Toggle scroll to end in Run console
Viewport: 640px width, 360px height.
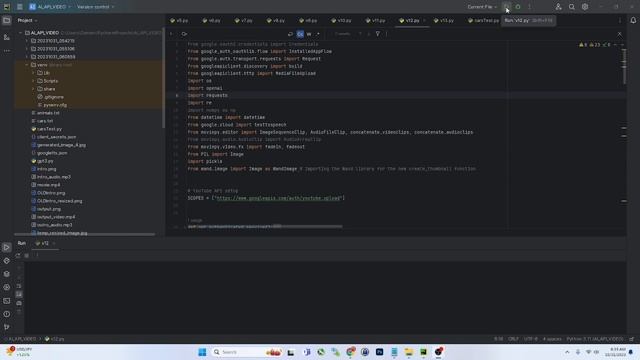click(x=19, y=294)
